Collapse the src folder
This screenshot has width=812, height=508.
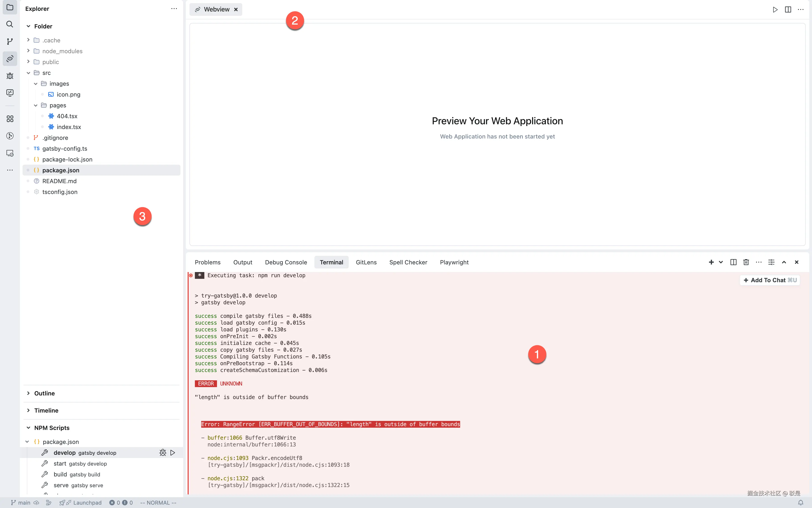[29, 73]
